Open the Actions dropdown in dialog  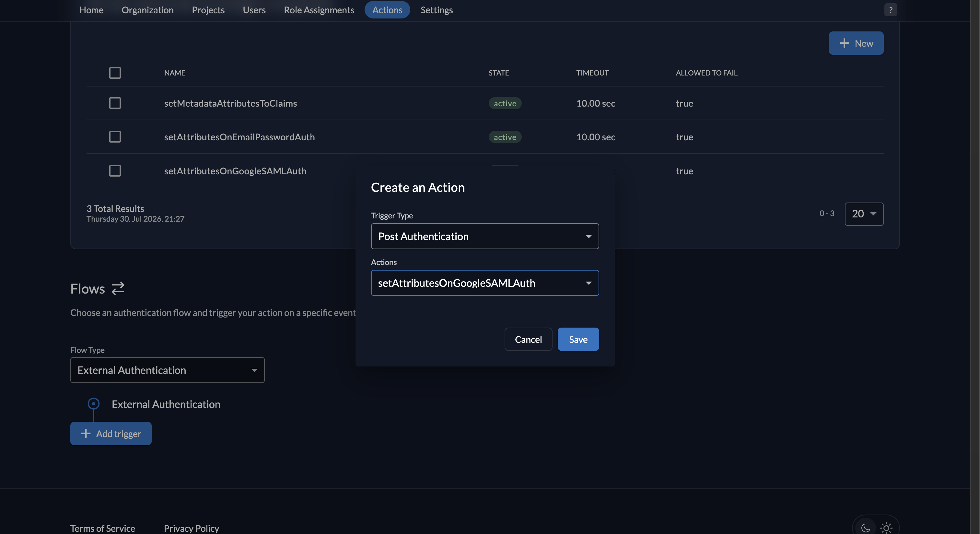[485, 283]
